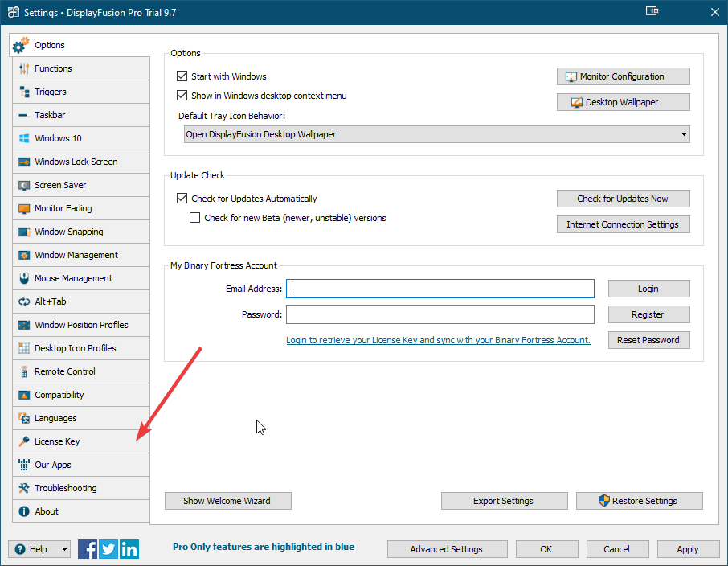Click Check for Updates Now

click(623, 199)
